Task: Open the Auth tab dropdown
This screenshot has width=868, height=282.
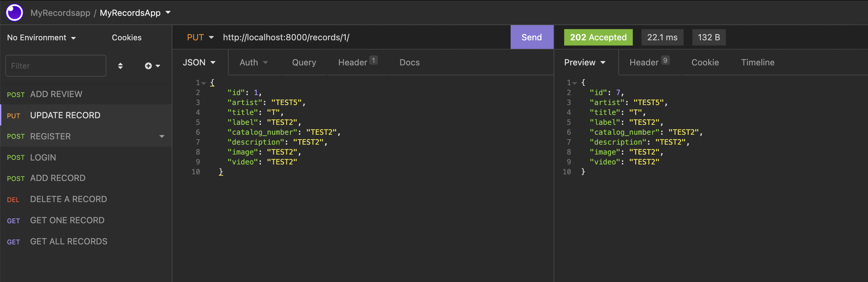Action: [x=254, y=62]
